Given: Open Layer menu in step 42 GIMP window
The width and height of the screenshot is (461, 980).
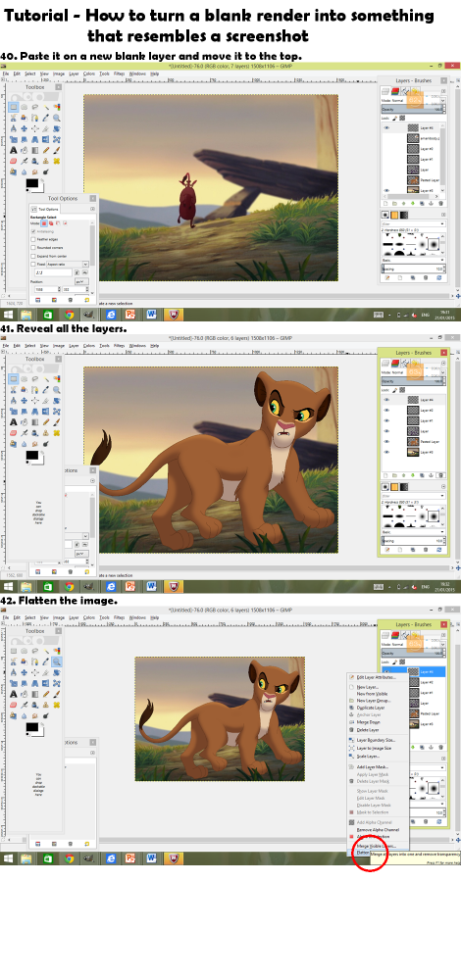Looking at the screenshot, I should 74,617.
